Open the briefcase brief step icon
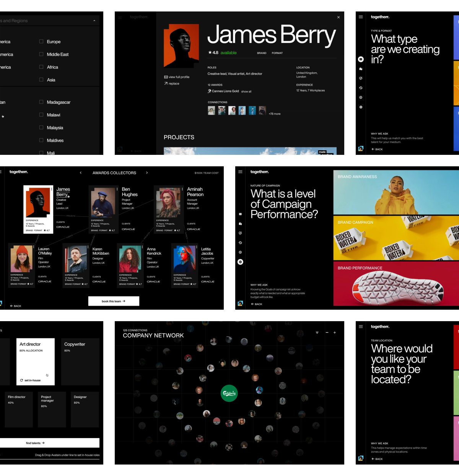459x476 pixels. point(361,68)
